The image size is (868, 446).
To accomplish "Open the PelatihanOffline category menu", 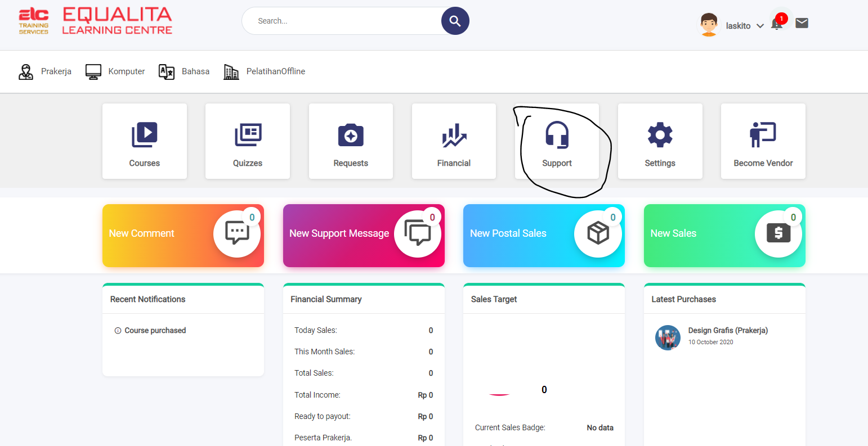I will [x=265, y=71].
